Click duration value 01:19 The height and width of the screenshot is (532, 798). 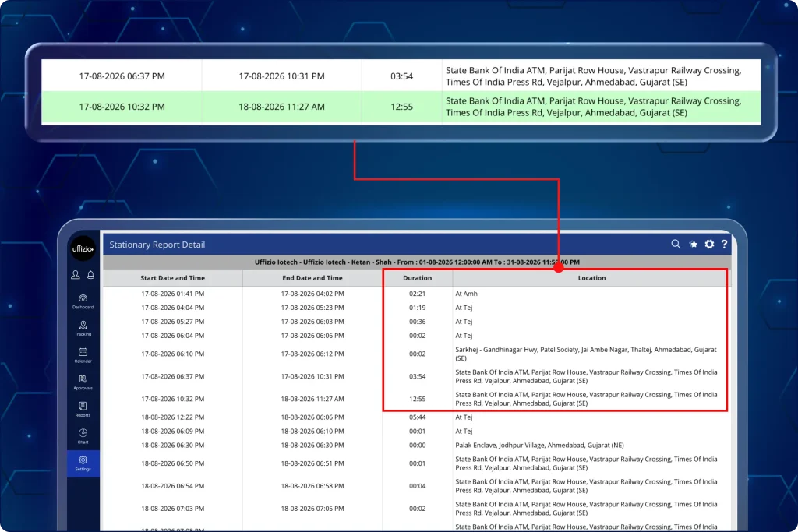[x=418, y=308]
